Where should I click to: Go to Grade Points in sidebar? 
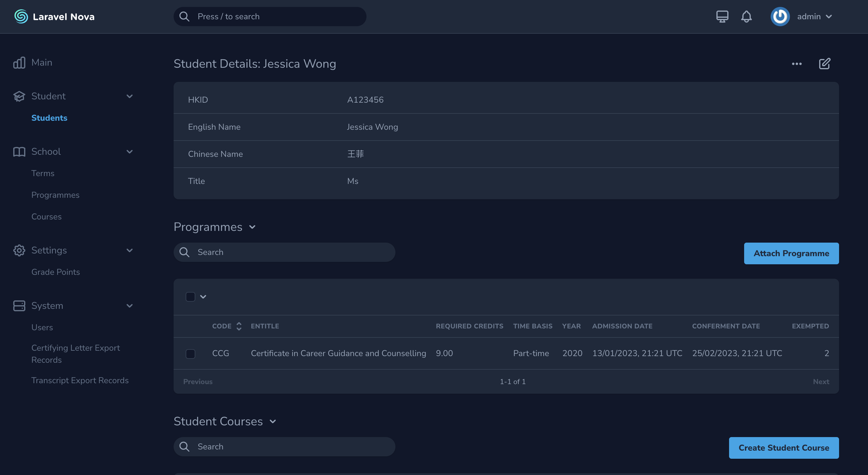(55, 272)
